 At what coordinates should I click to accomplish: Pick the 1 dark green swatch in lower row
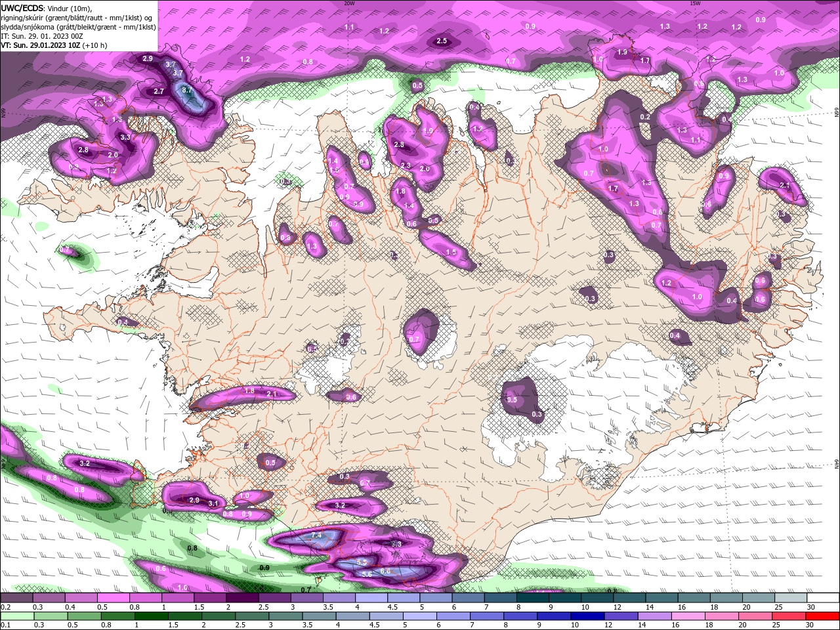(151, 616)
